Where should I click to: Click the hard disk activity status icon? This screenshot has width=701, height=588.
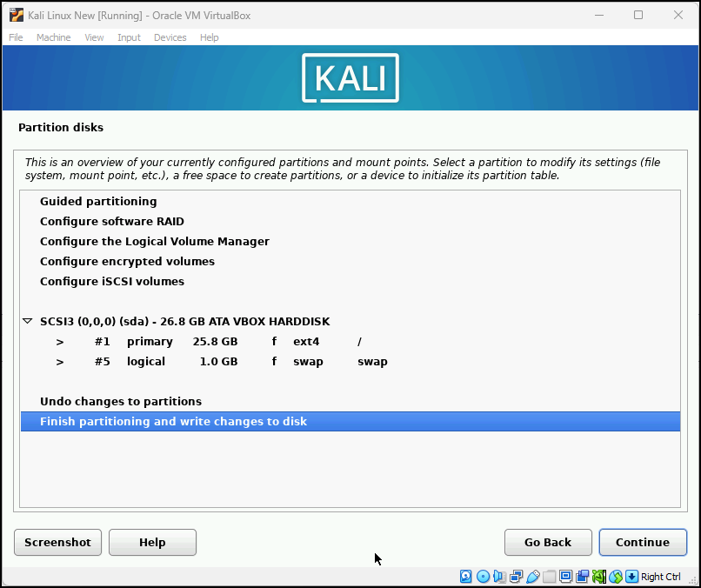point(466,577)
